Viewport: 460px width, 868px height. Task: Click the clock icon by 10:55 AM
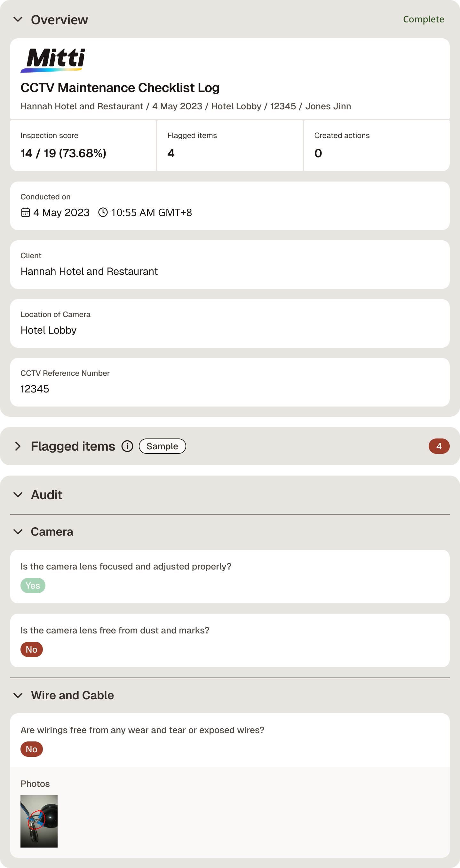(x=103, y=212)
